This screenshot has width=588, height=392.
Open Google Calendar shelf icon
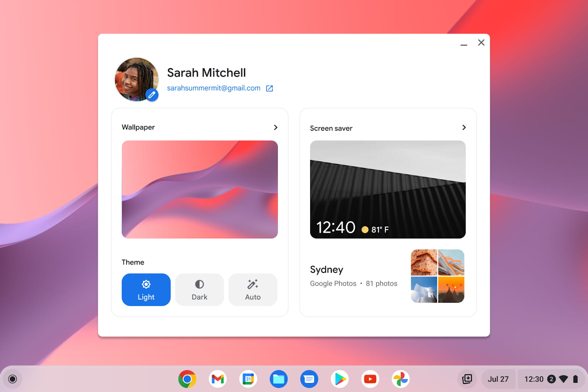coord(248,379)
